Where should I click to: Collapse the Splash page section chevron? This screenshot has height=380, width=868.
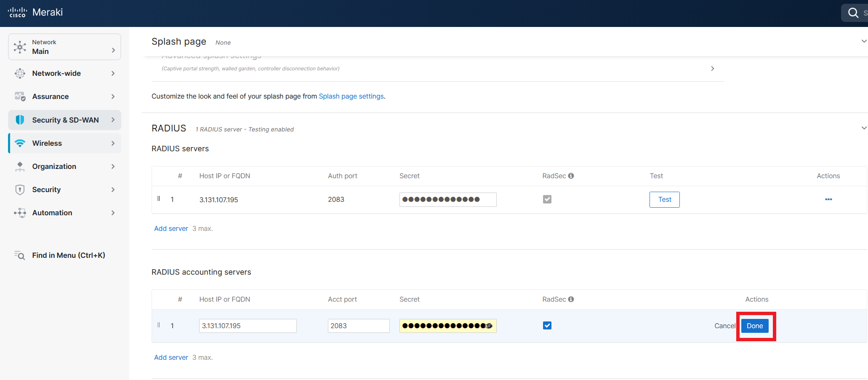(x=864, y=41)
